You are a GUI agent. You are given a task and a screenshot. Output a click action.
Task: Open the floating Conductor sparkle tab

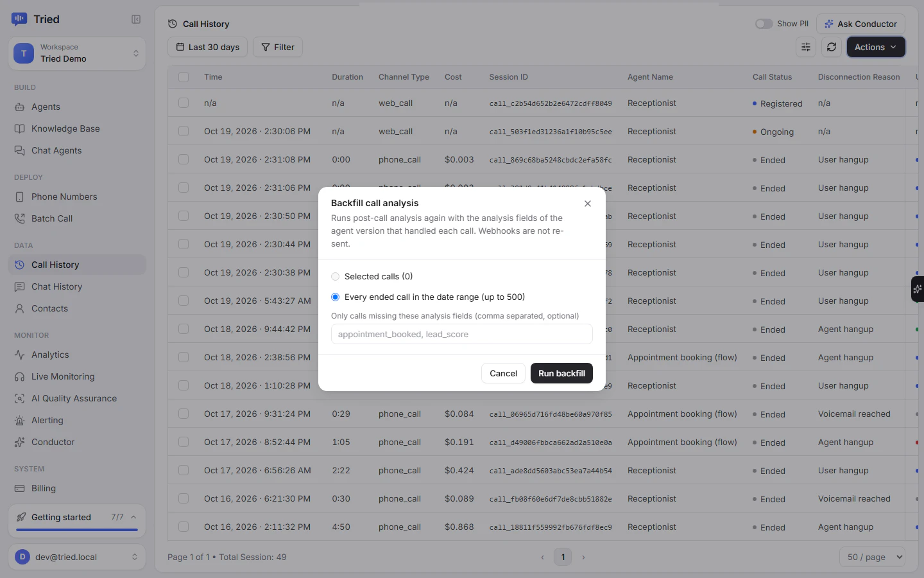pyautogui.click(x=918, y=289)
